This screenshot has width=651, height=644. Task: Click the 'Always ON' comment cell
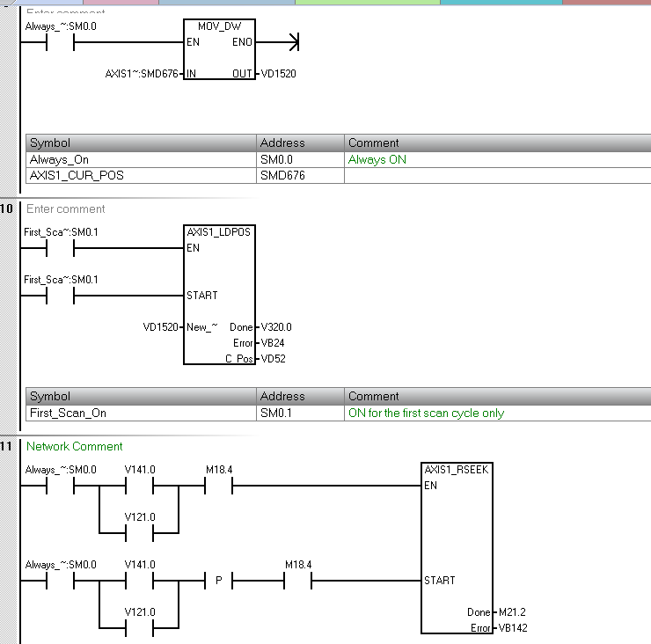coord(377,159)
